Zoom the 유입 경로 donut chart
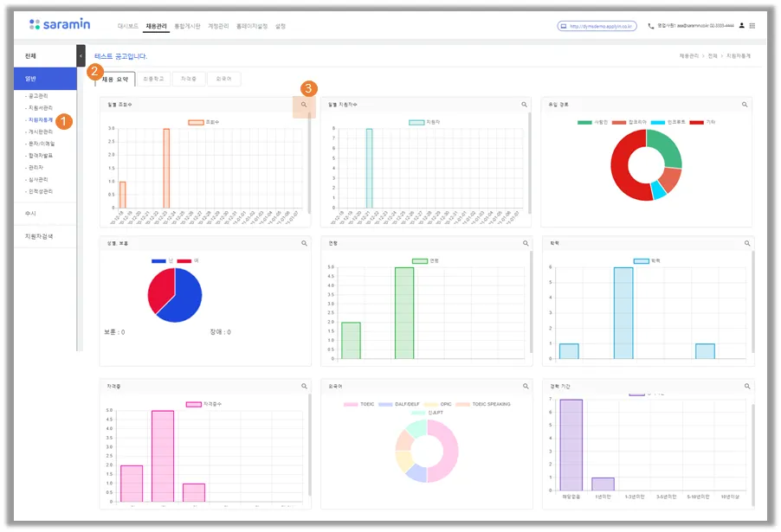781x532 pixels. point(744,105)
